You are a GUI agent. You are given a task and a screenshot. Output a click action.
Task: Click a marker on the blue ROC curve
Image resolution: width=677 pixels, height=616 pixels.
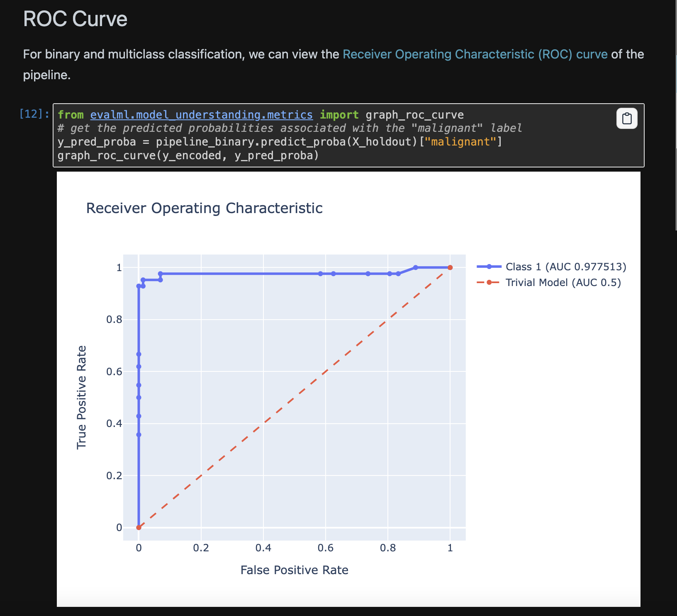point(161,273)
